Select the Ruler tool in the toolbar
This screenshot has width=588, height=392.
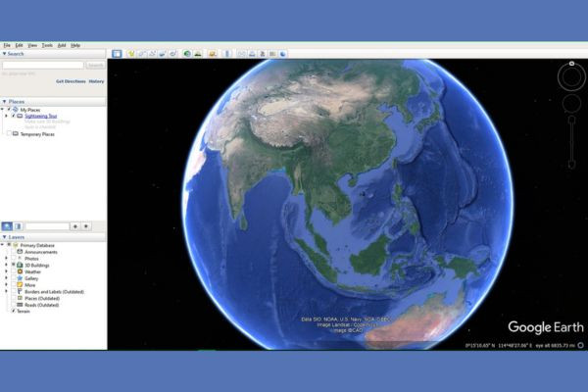coord(227,54)
